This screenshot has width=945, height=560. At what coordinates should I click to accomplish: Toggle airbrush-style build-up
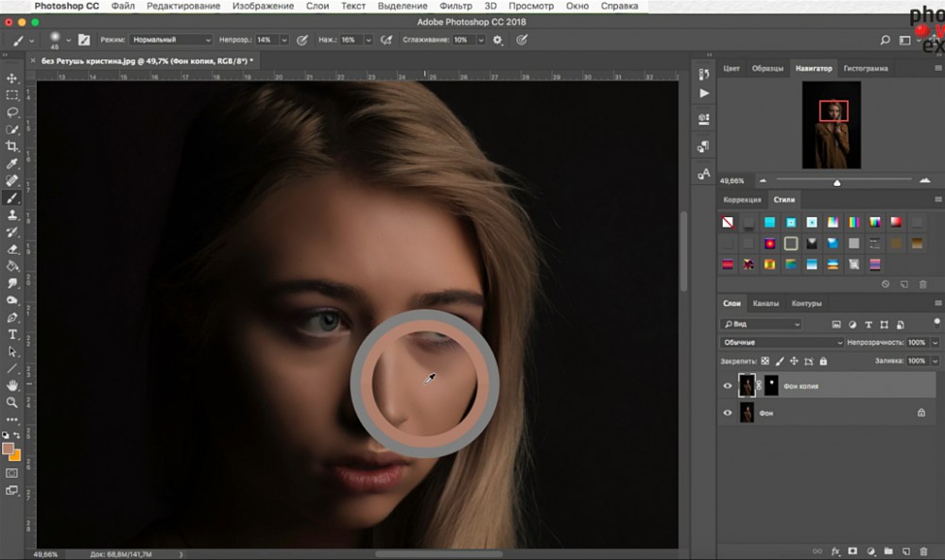tap(387, 40)
